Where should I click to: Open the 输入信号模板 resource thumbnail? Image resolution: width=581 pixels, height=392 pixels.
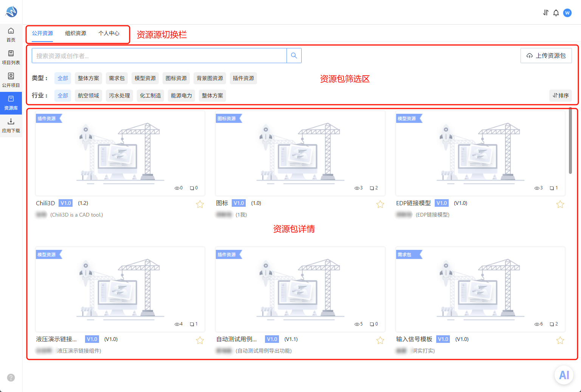pos(480,289)
